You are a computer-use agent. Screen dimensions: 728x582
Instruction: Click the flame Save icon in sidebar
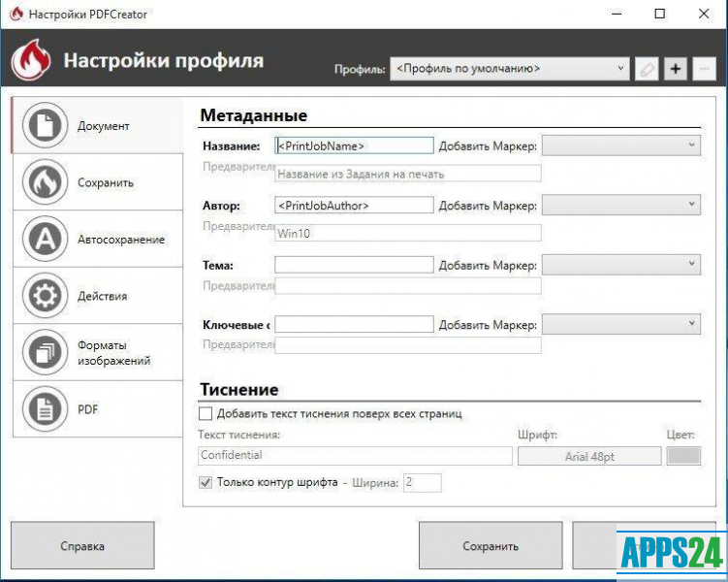click(x=45, y=182)
